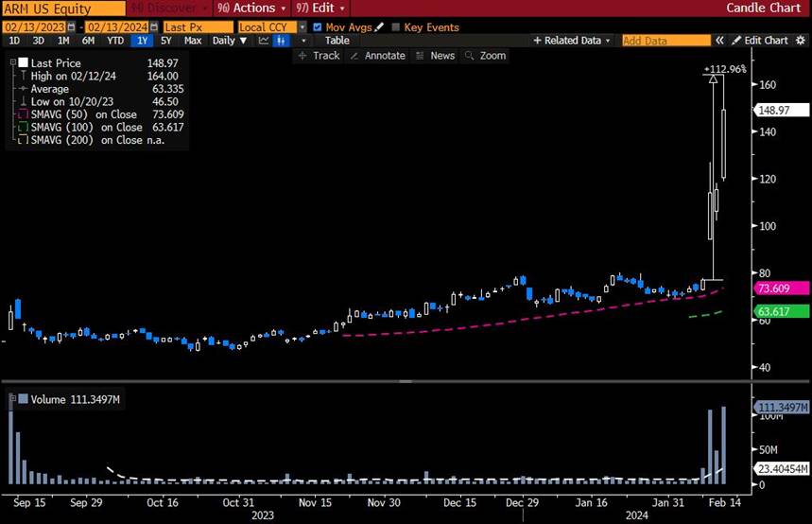Viewport: 812px width, 524px height.
Task: Click the Low marker icon in legend
Action: pyautogui.click(x=24, y=101)
